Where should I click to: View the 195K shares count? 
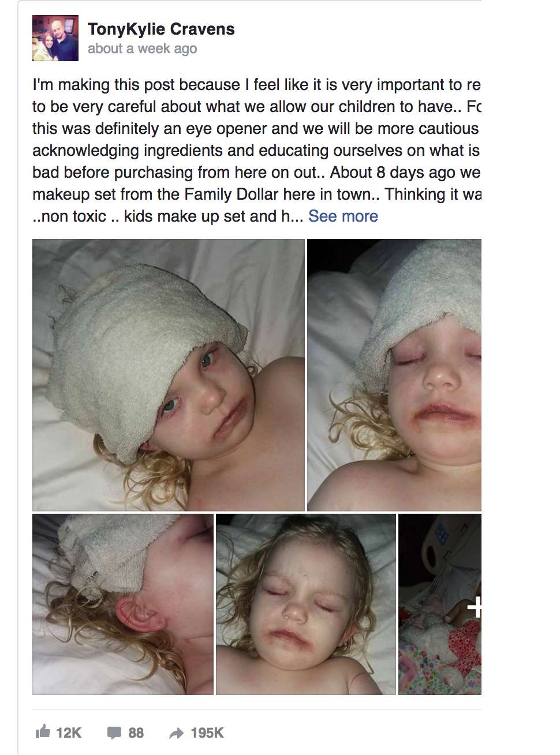[207, 733]
